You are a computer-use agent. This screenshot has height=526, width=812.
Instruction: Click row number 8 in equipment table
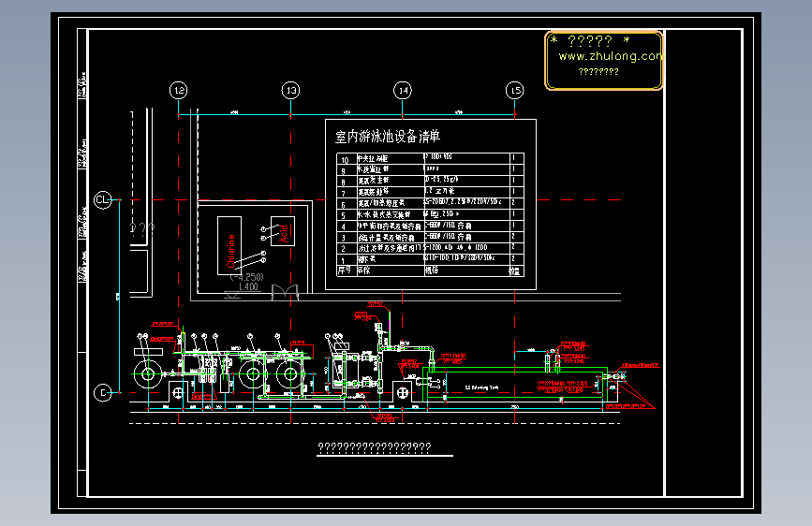344,183
